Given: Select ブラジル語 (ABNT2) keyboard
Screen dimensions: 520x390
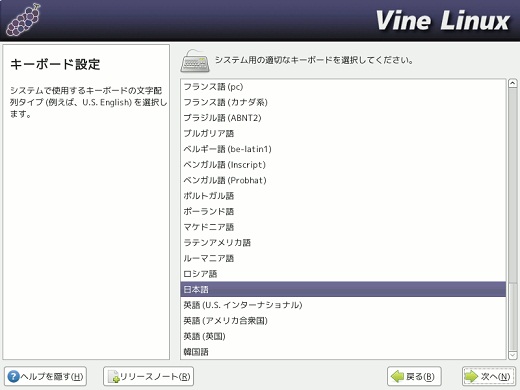Looking at the screenshot, I should 343,118.
